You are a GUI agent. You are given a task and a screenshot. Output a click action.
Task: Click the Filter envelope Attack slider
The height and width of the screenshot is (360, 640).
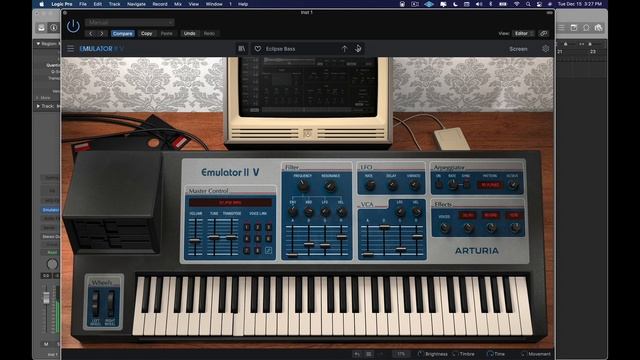point(292,255)
